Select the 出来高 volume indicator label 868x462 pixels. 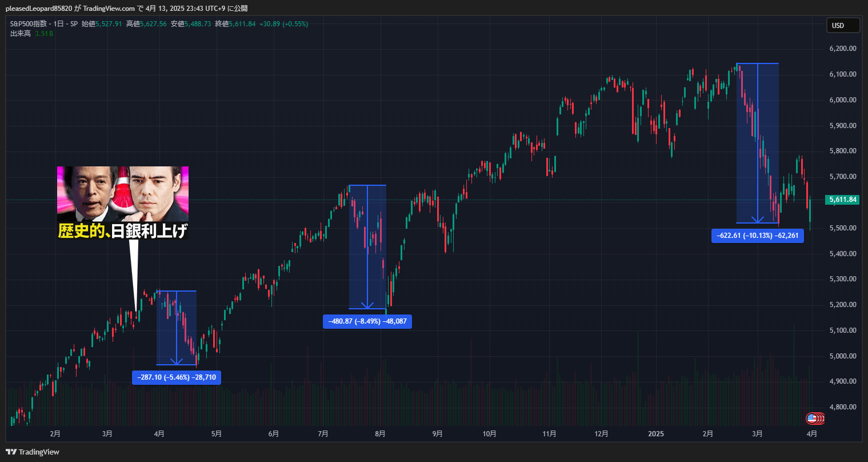tap(21, 34)
